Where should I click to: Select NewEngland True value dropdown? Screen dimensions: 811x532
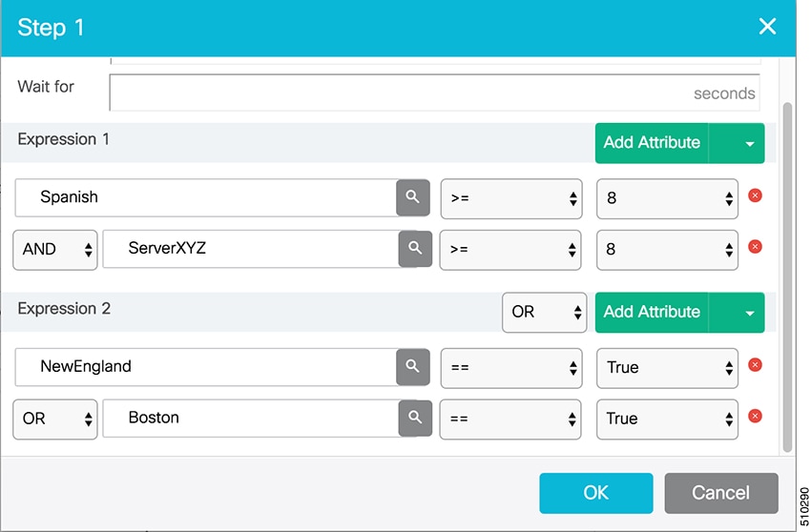click(x=667, y=368)
